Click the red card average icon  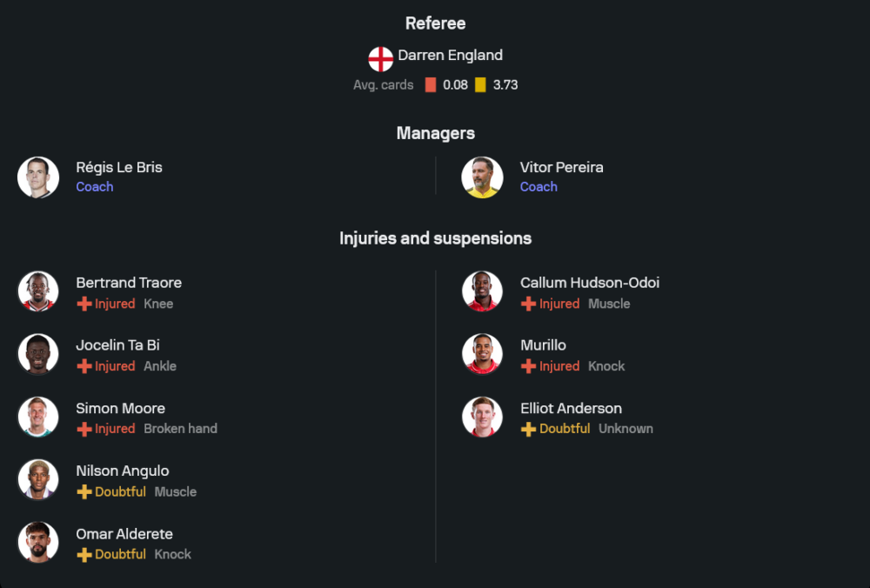(x=431, y=85)
